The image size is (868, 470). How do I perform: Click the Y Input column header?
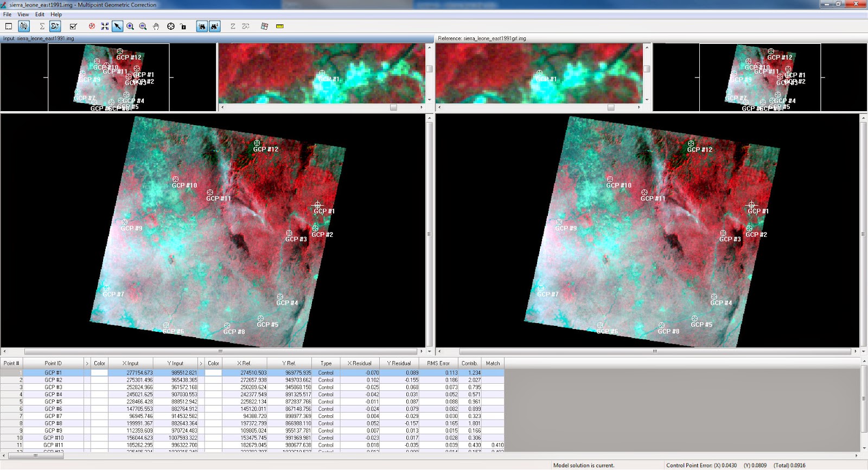click(x=175, y=363)
